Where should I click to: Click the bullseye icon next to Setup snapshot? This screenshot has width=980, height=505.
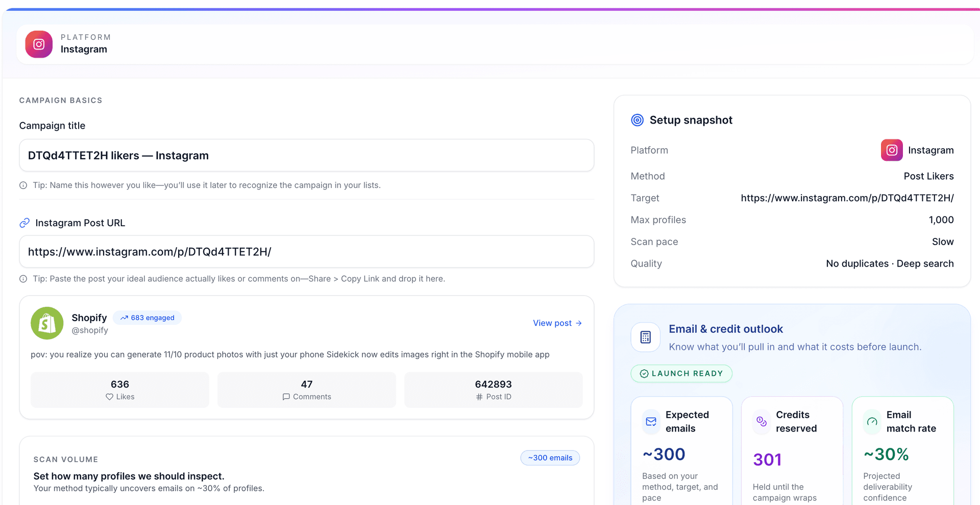637,120
